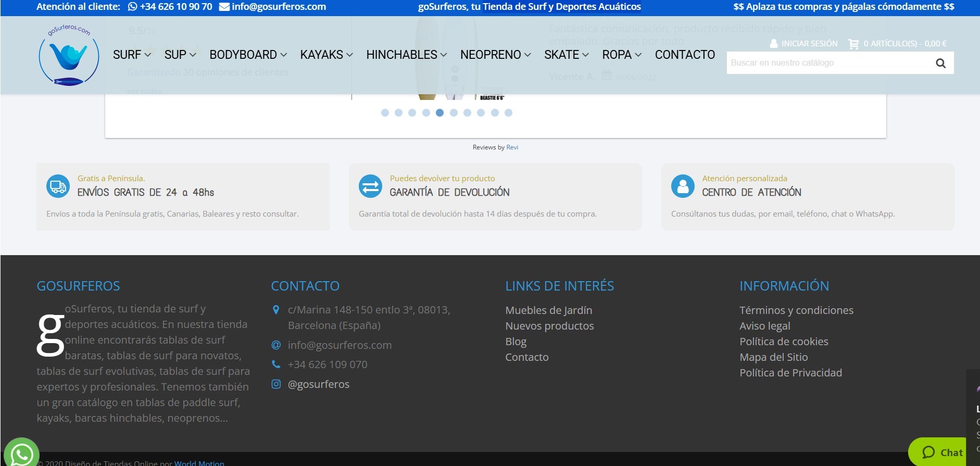Select the second carousel dot

point(398,112)
